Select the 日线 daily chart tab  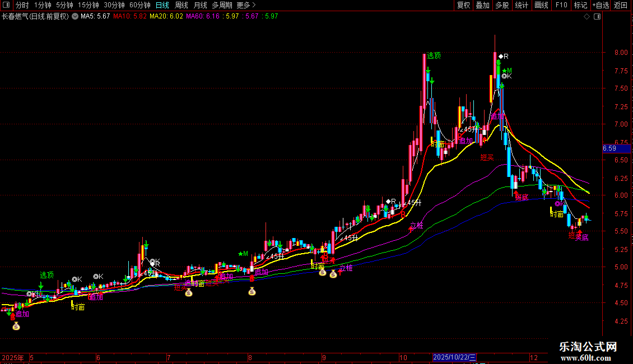pos(162,5)
